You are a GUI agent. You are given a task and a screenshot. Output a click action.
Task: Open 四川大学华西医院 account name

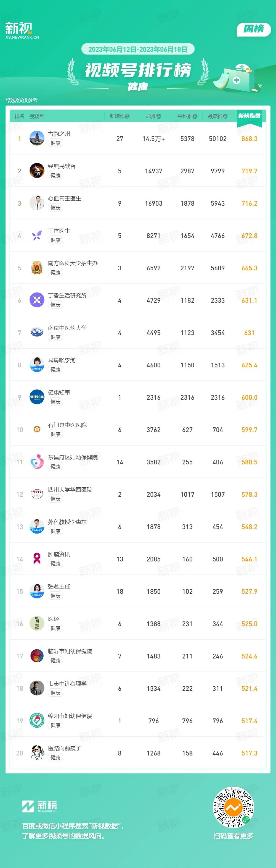pos(70,490)
